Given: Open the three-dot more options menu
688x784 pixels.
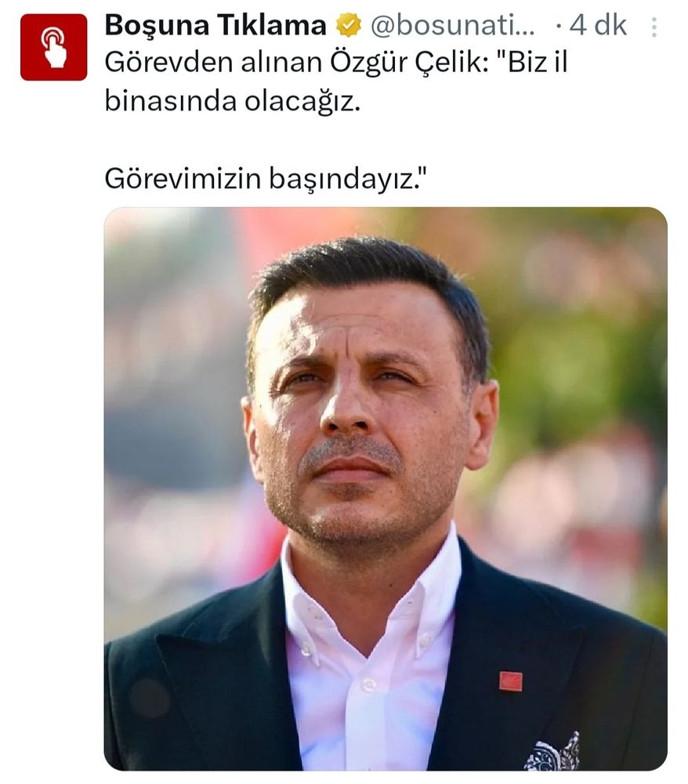Looking at the screenshot, I should click(x=654, y=27).
